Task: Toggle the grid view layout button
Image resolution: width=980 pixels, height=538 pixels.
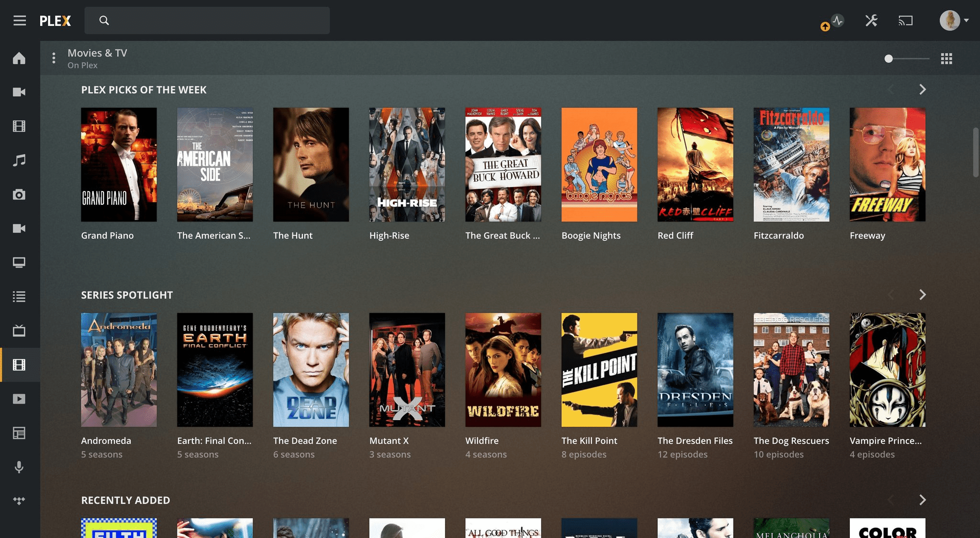Action: [x=946, y=58]
